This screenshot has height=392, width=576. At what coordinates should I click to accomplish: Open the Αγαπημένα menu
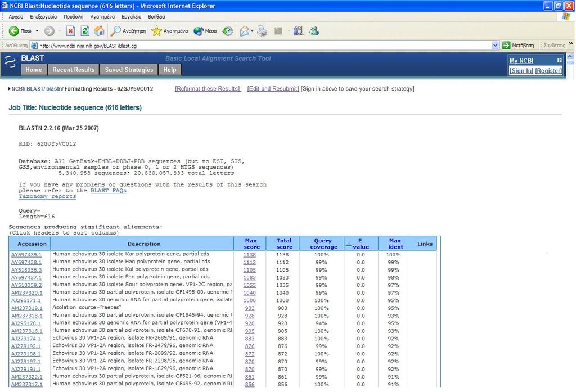[x=102, y=16]
